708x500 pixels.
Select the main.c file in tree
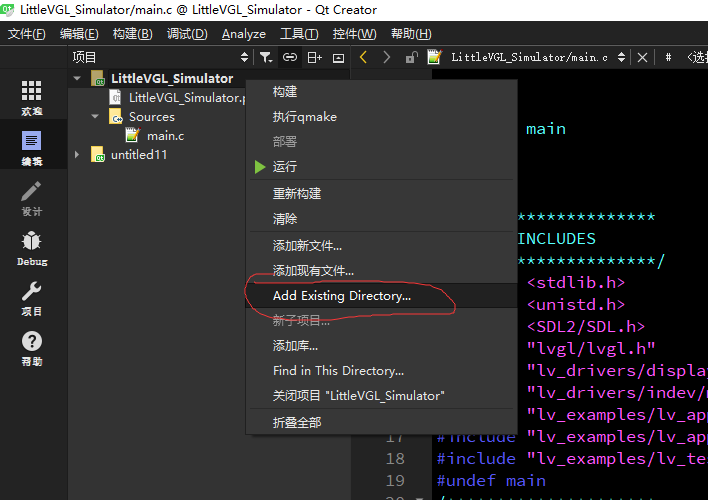pos(165,136)
